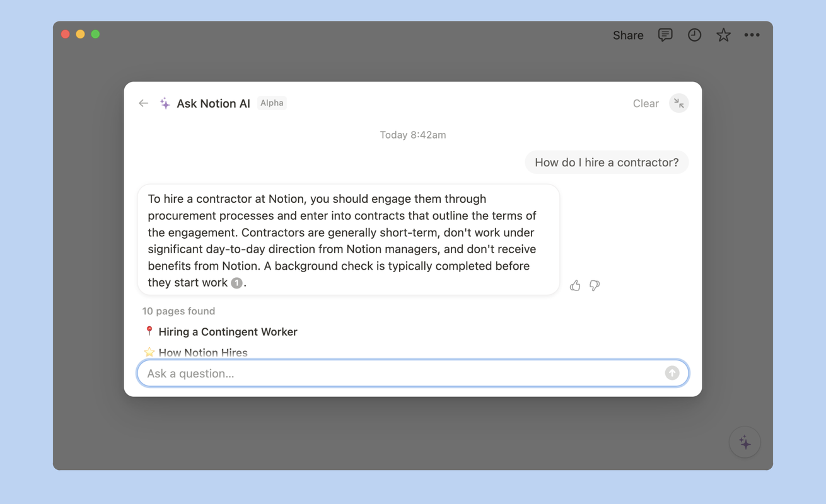Clear the conversation
The height and width of the screenshot is (504, 826).
click(646, 103)
